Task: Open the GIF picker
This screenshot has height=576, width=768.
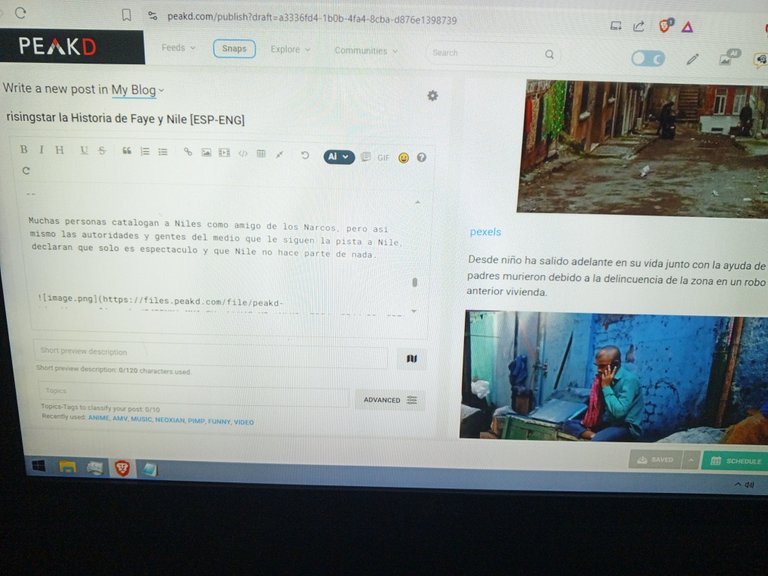Action: pyautogui.click(x=384, y=158)
